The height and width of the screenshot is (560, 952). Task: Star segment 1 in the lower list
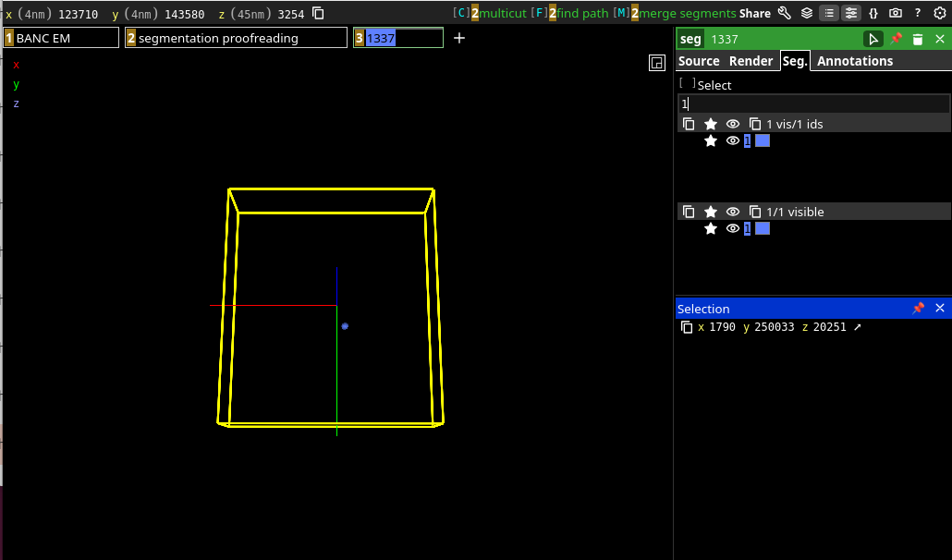click(x=711, y=229)
